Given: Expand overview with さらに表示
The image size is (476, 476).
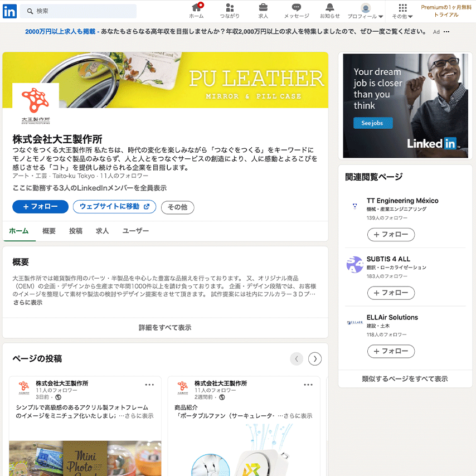Looking at the screenshot, I should pyautogui.click(x=28, y=302).
